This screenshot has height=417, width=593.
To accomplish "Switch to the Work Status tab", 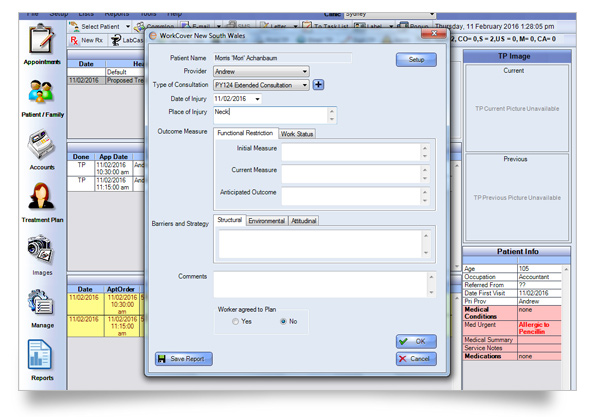I will tap(297, 134).
